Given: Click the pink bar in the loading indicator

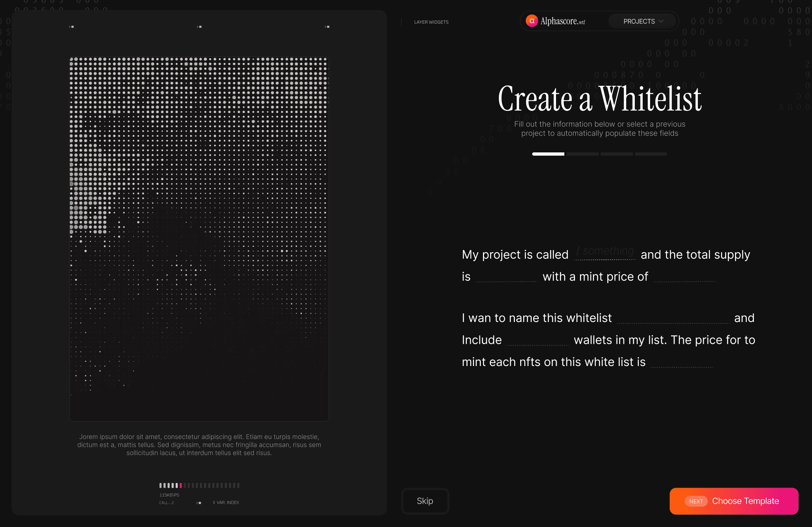Looking at the screenshot, I should (x=181, y=485).
